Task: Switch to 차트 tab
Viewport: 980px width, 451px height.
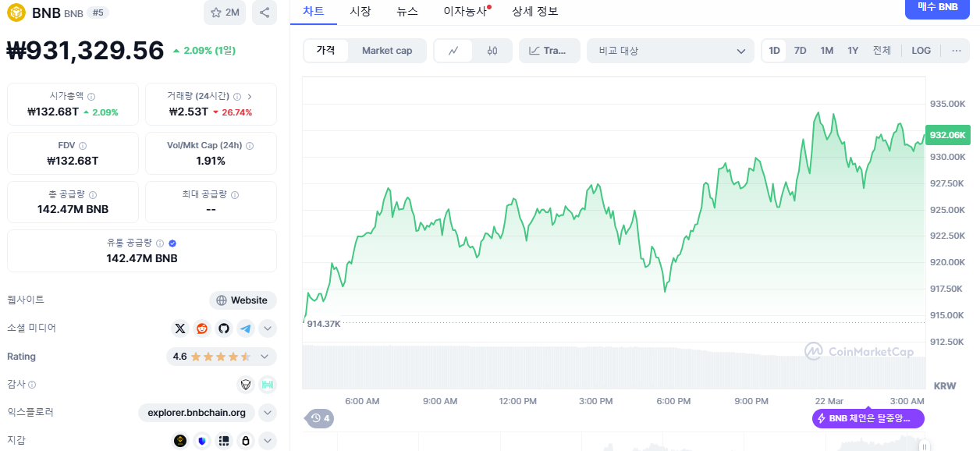Action: coord(314,11)
